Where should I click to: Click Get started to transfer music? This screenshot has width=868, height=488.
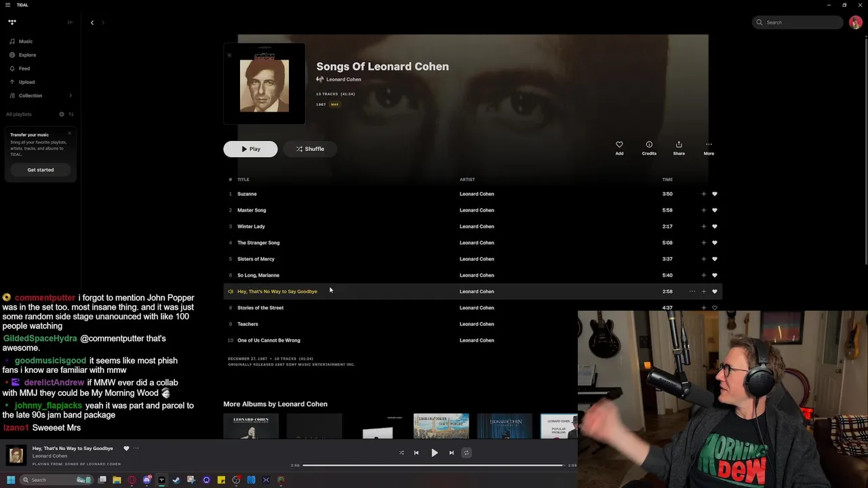41,169
